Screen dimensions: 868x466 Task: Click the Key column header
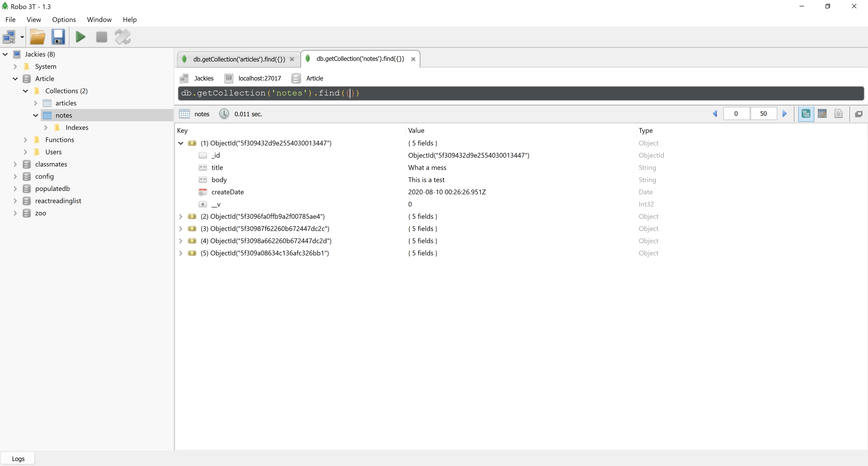click(182, 131)
